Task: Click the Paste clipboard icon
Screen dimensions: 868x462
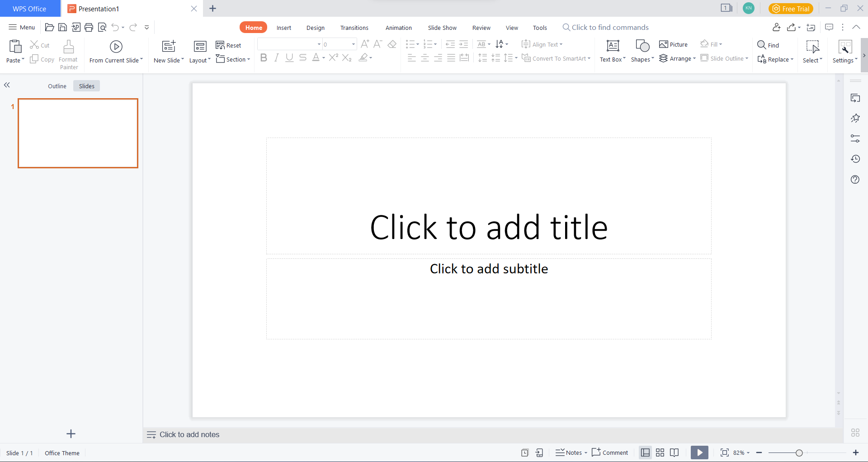Action: (x=15, y=47)
